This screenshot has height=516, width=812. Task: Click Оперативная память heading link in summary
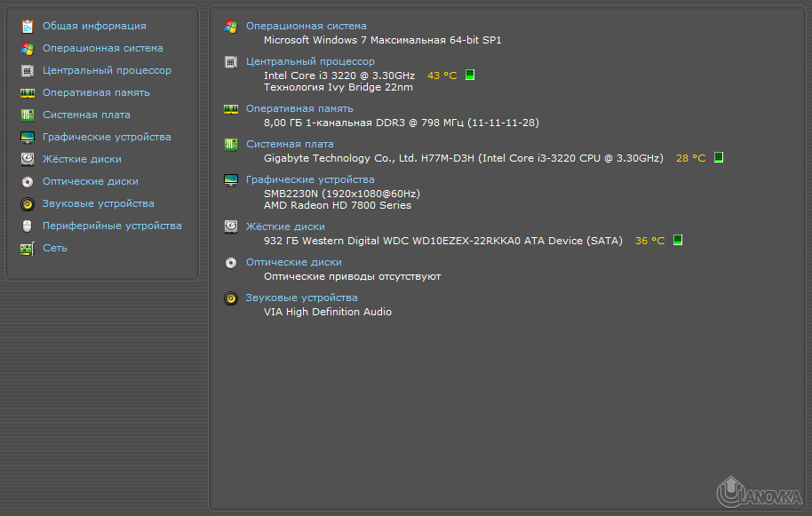[299, 108]
